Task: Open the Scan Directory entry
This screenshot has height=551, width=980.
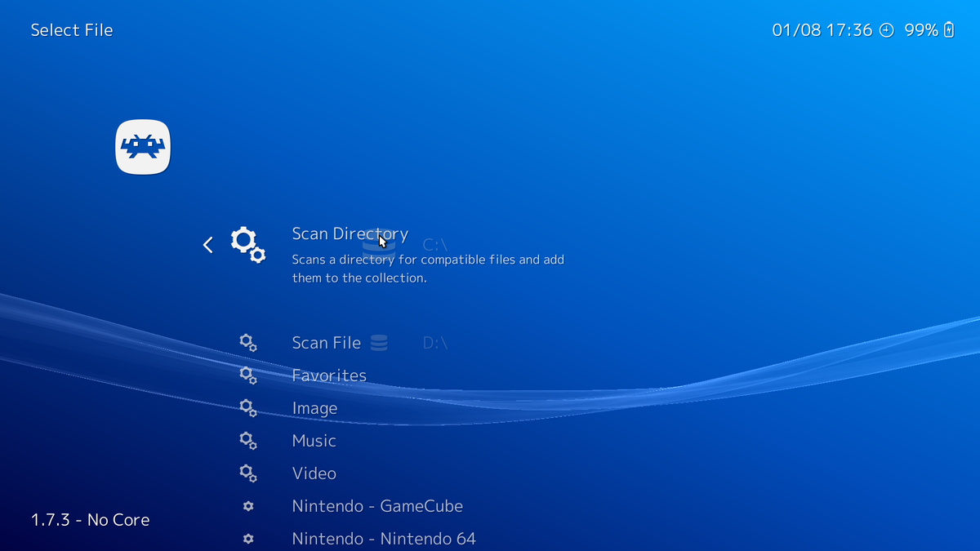Action: click(x=350, y=233)
